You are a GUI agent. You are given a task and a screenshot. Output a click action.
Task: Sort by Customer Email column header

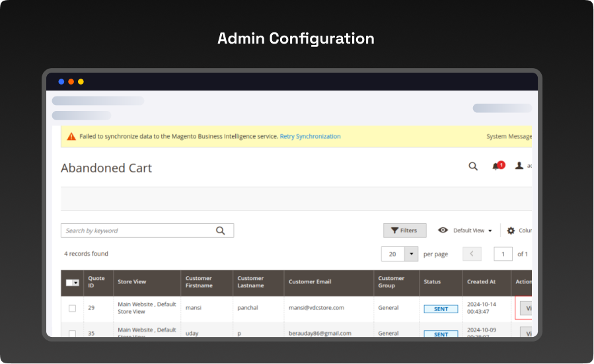click(x=309, y=282)
